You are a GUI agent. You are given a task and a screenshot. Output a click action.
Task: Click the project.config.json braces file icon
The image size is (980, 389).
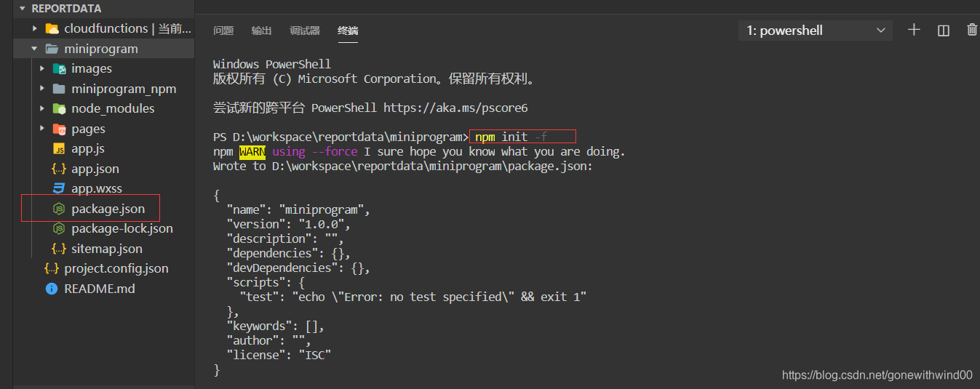coord(52,268)
